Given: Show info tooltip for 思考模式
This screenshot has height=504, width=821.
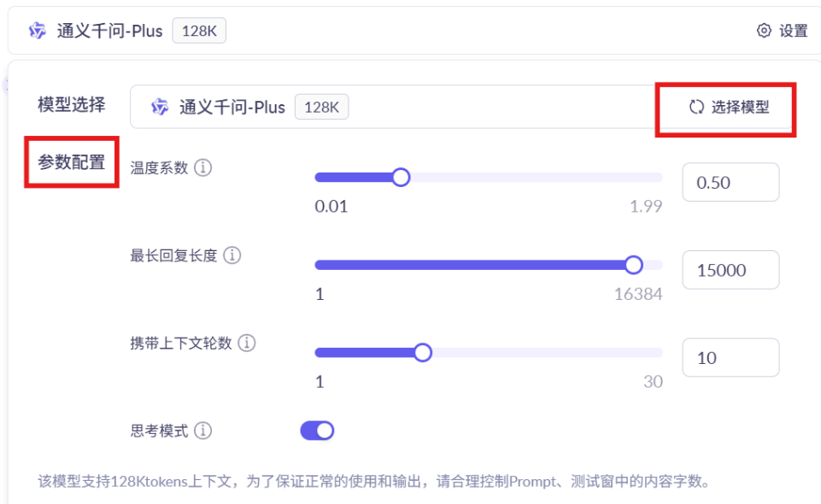Looking at the screenshot, I should pos(203,431).
